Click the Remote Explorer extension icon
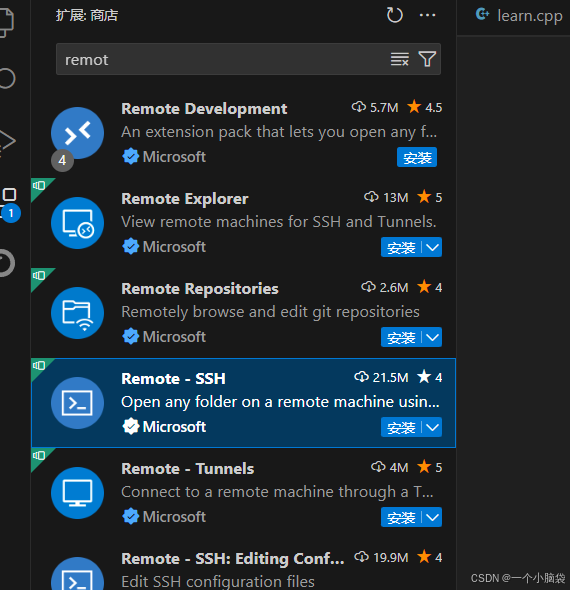This screenshot has height=590, width=570. pyautogui.click(x=78, y=223)
